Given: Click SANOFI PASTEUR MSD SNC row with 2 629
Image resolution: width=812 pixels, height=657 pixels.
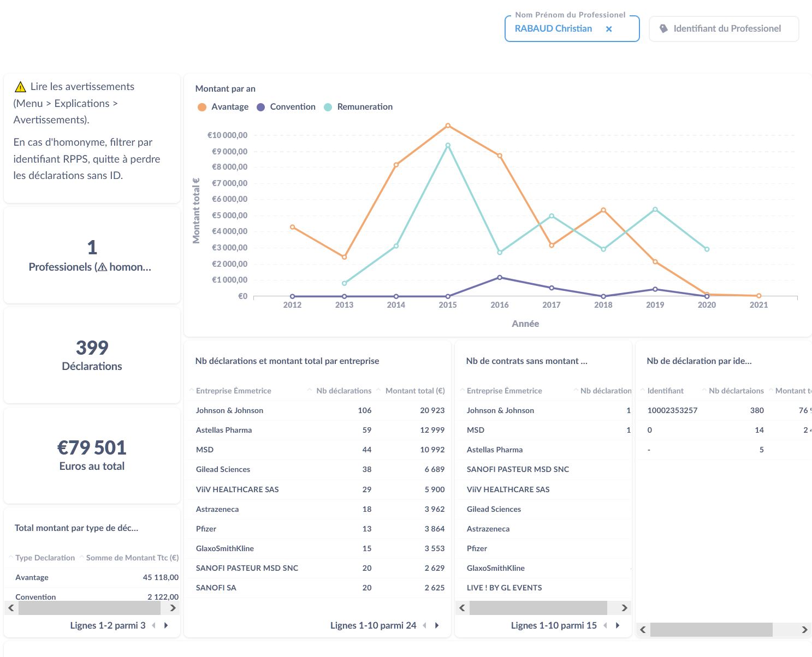Looking at the screenshot, I should point(318,568).
